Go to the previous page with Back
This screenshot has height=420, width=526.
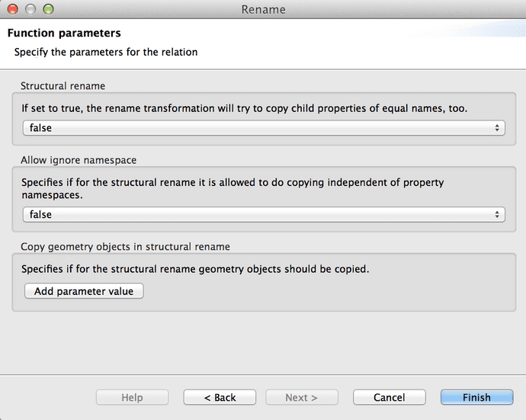(x=220, y=397)
